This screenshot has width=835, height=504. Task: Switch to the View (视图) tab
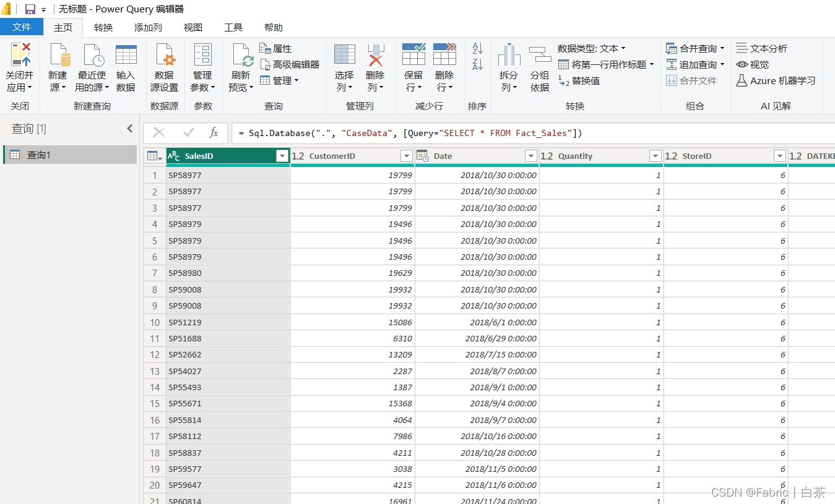click(193, 27)
